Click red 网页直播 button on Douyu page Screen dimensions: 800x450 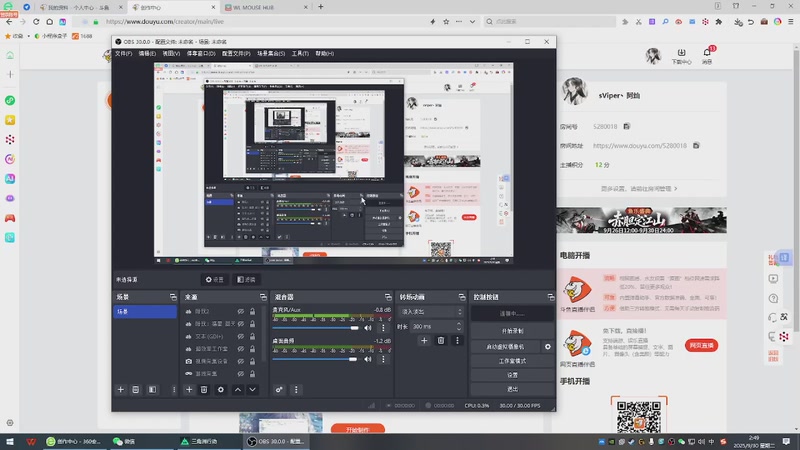click(x=702, y=345)
